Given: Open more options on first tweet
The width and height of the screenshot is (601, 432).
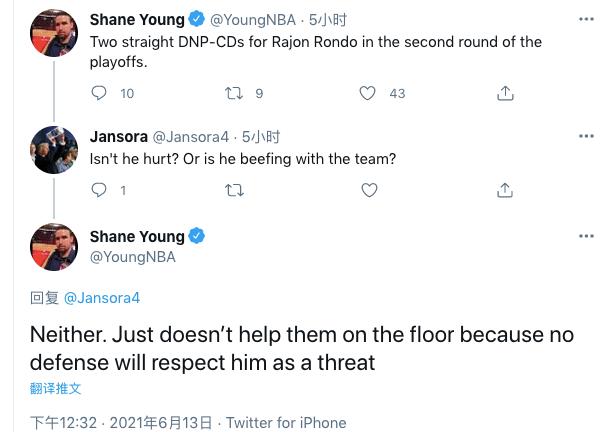Looking at the screenshot, I should pyautogui.click(x=586, y=19).
